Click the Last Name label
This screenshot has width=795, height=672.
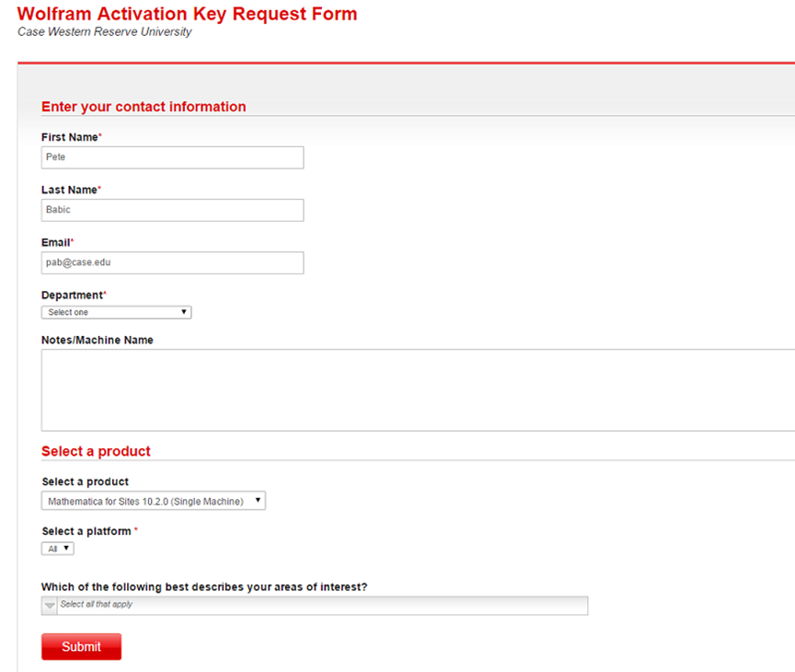coord(69,191)
